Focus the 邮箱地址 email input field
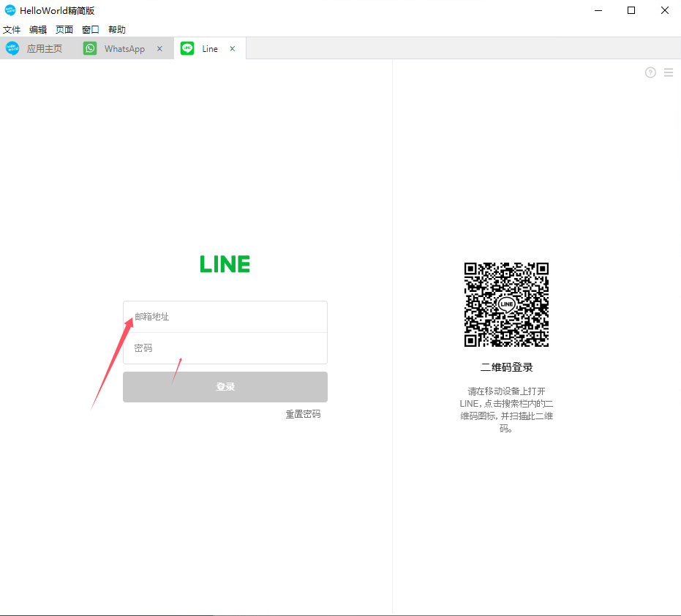This screenshot has height=616, width=681. tap(225, 317)
